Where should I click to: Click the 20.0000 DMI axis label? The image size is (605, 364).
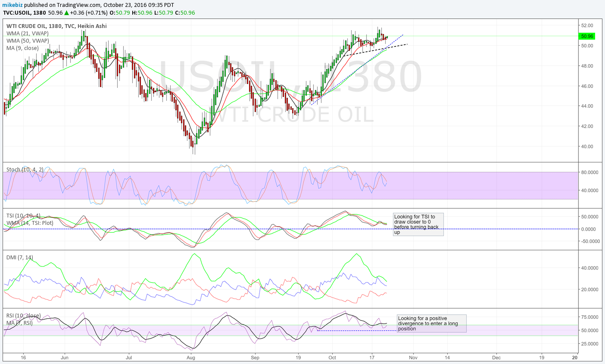589,289
